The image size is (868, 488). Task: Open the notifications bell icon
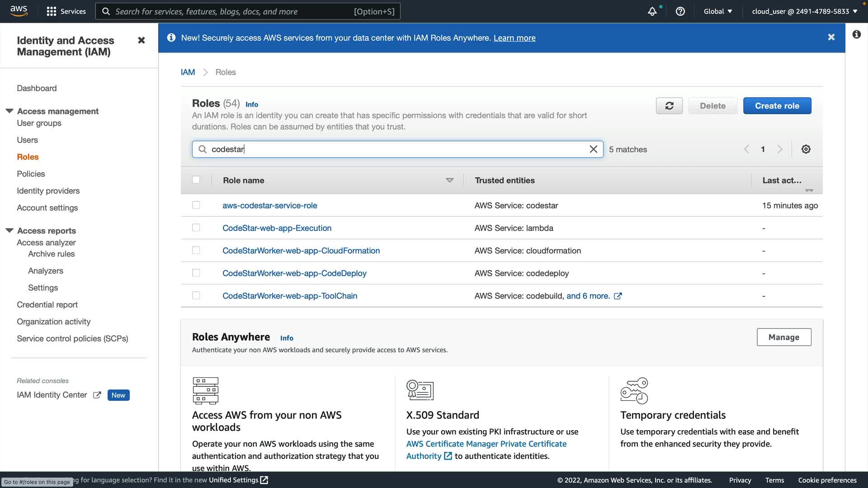click(652, 12)
